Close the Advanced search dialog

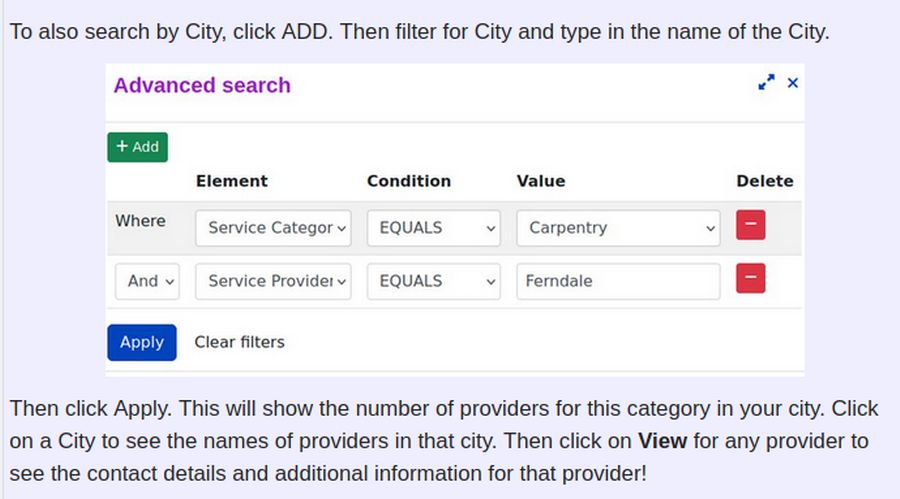pyautogui.click(x=793, y=84)
